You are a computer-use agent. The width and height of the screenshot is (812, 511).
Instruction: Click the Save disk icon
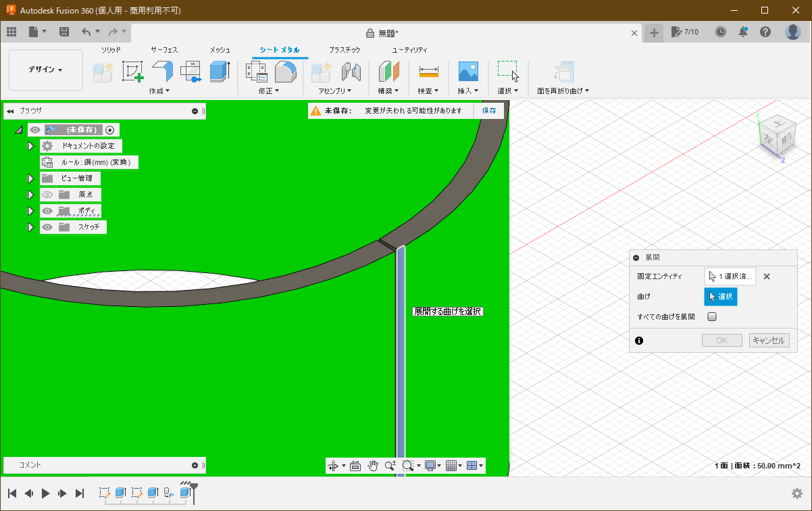tap(64, 32)
